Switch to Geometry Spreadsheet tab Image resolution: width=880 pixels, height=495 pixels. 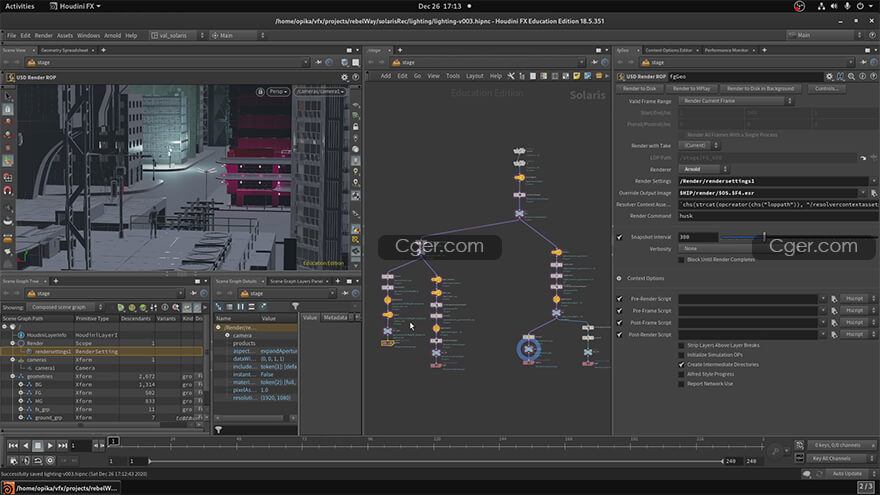click(x=65, y=50)
